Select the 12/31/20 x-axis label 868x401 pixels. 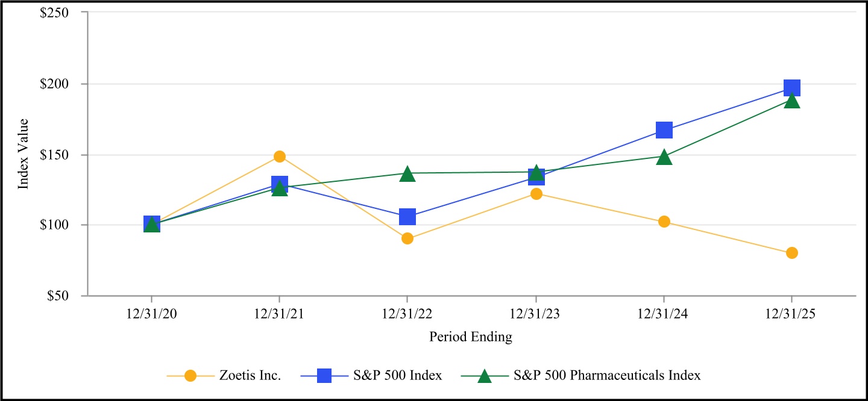[151, 315]
